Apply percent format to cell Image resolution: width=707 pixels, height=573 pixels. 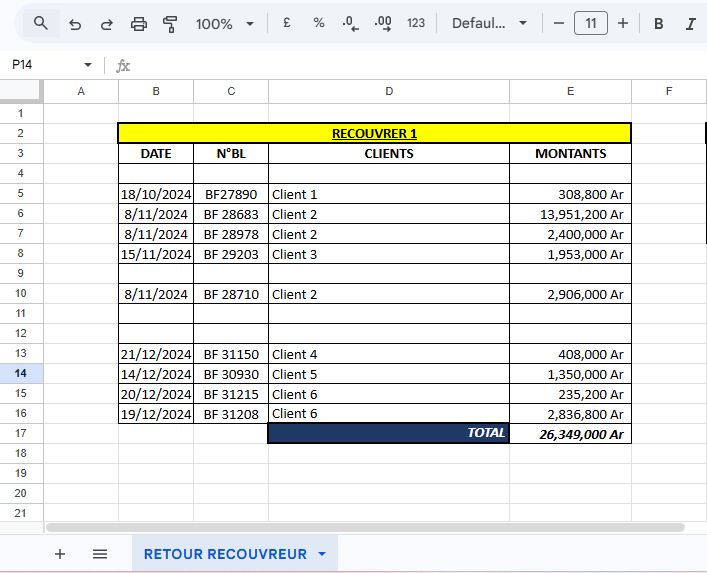click(319, 23)
